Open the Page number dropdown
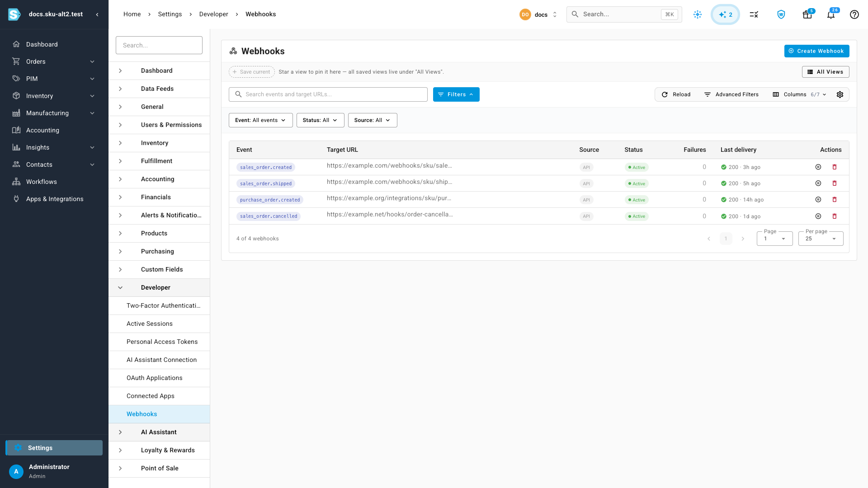Image resolution: width=868 pixels, height=488 pixels. click(x=774, y=239)
